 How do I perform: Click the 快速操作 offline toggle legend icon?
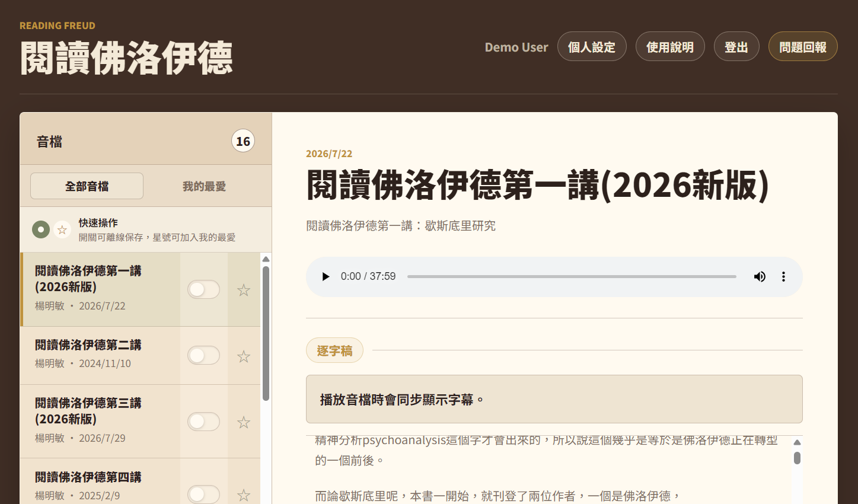coord(41,229)
